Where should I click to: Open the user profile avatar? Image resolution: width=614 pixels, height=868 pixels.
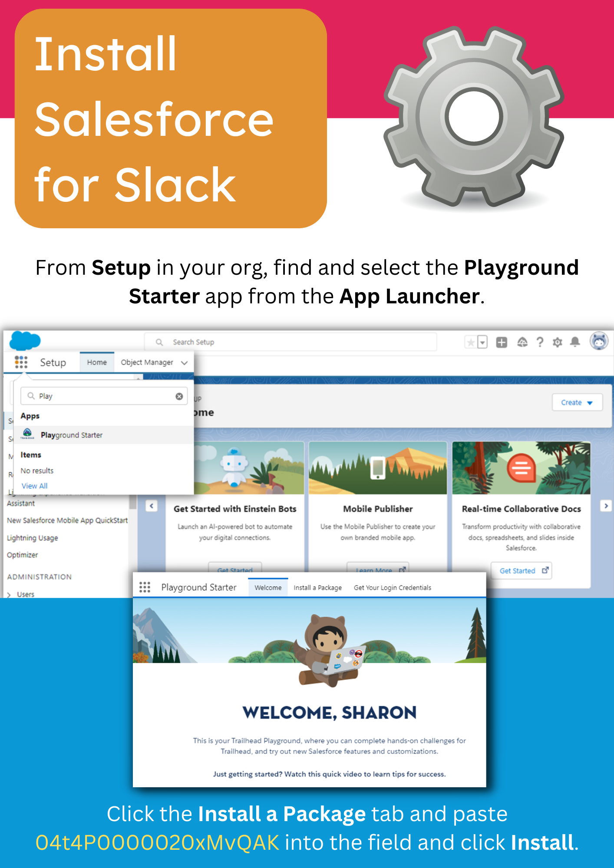click(x=599, y=341)
